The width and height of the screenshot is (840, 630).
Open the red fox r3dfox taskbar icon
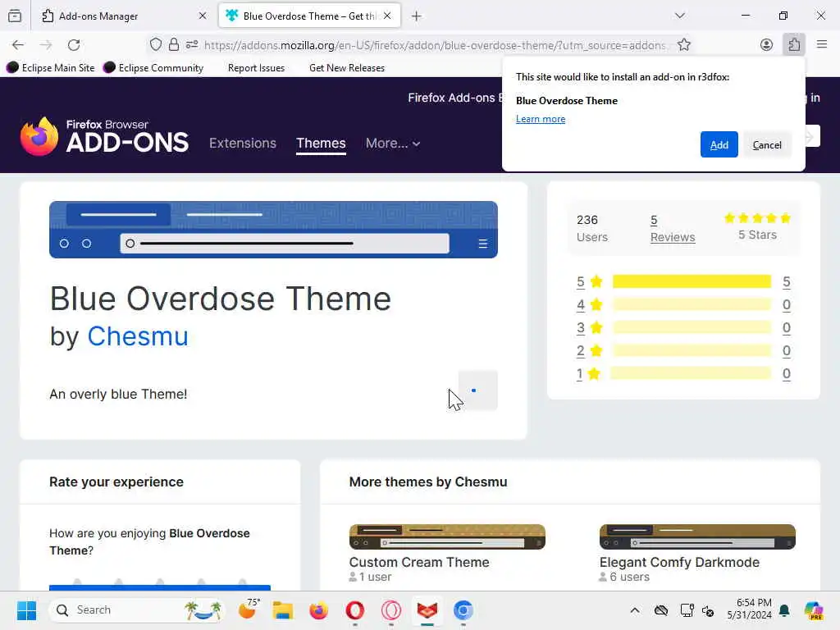(x=427, y=610)
